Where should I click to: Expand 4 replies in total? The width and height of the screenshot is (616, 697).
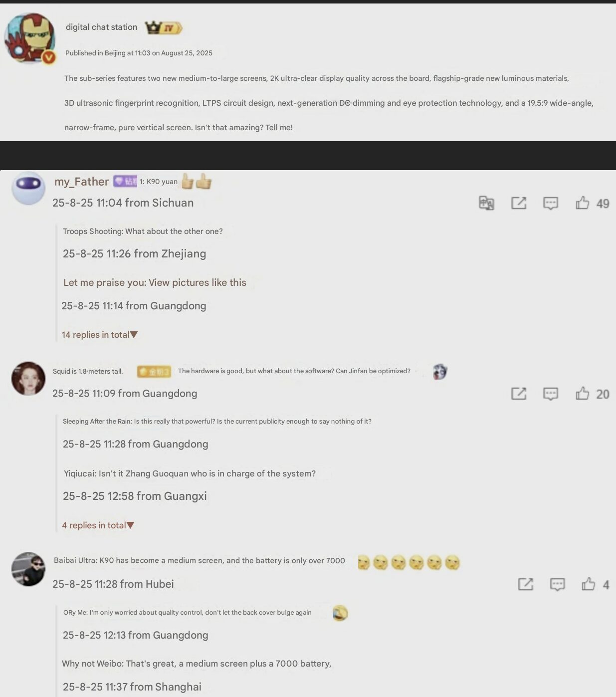98,525
